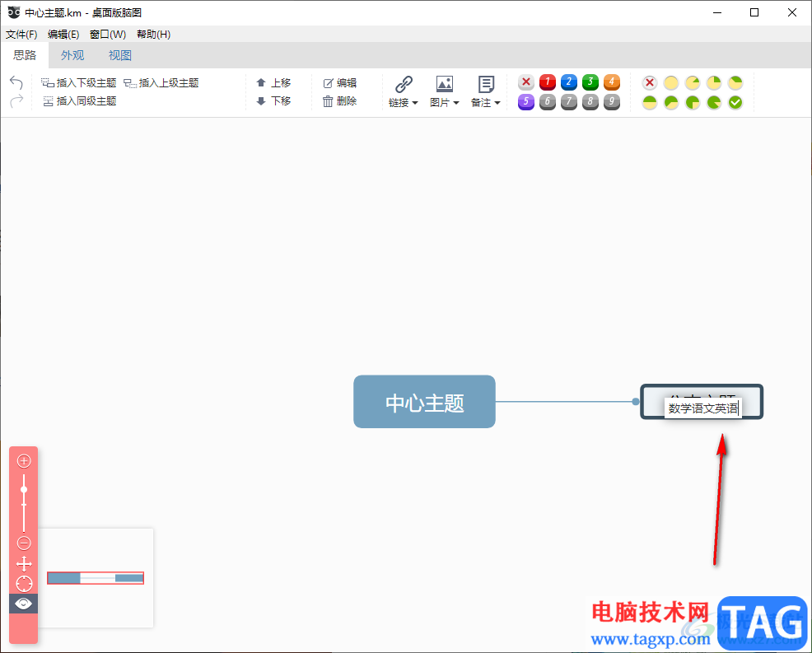Set priority 8 gray badge
Screen dimensions: 812x653
590,101
